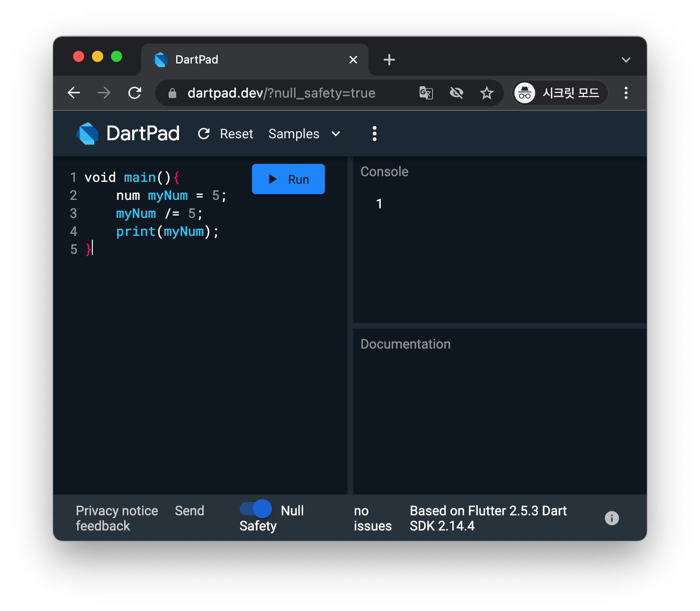Click the print(myNum); code line
The height and width of the screenshot is (611, 700).
pos(167,231)
